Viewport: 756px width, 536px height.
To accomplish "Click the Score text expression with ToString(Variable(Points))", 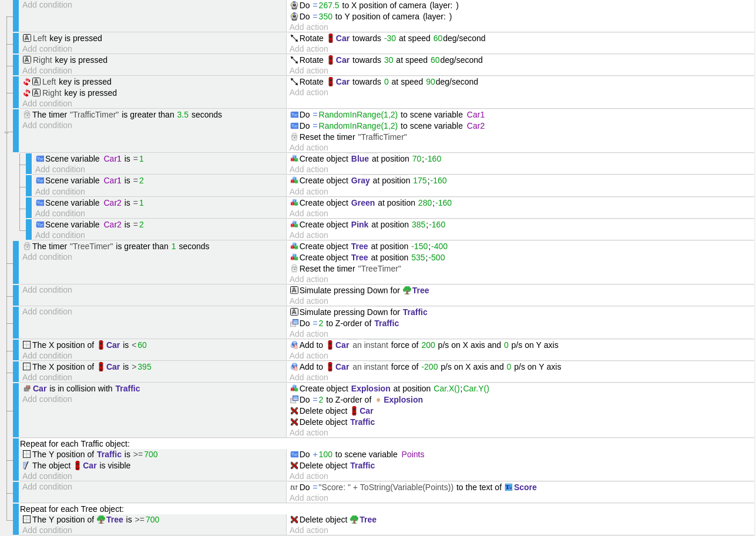I will coord(386,487).
